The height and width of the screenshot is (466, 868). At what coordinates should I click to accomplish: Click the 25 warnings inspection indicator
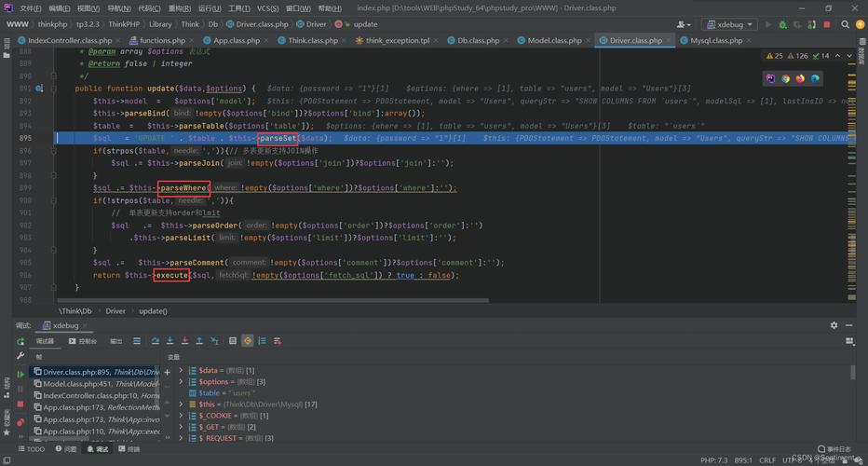coord(775,56)
